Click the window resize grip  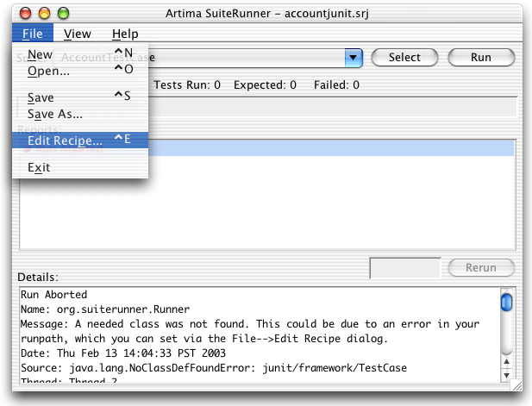pyautogui.click(x=516, y=385)
